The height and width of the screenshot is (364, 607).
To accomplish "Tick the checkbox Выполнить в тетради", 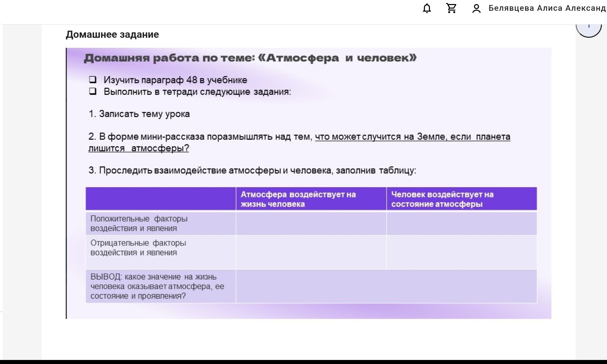I will pos(93,91).
